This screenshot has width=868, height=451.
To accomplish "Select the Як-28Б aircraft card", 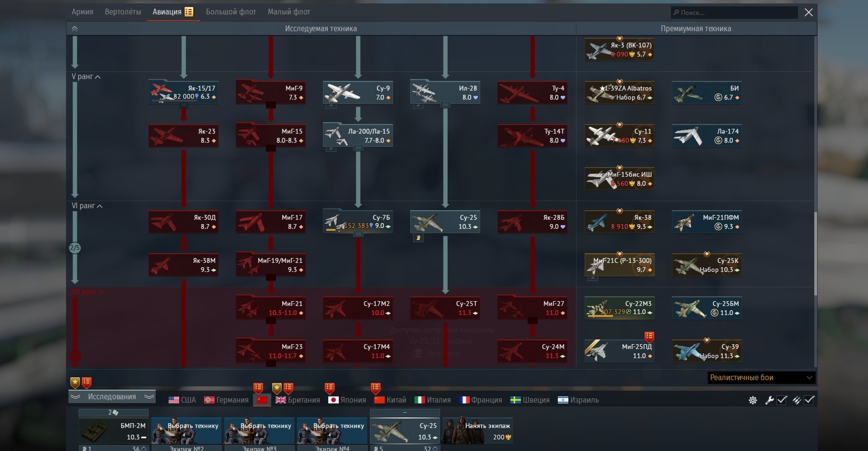I will (x=532, y=222).
